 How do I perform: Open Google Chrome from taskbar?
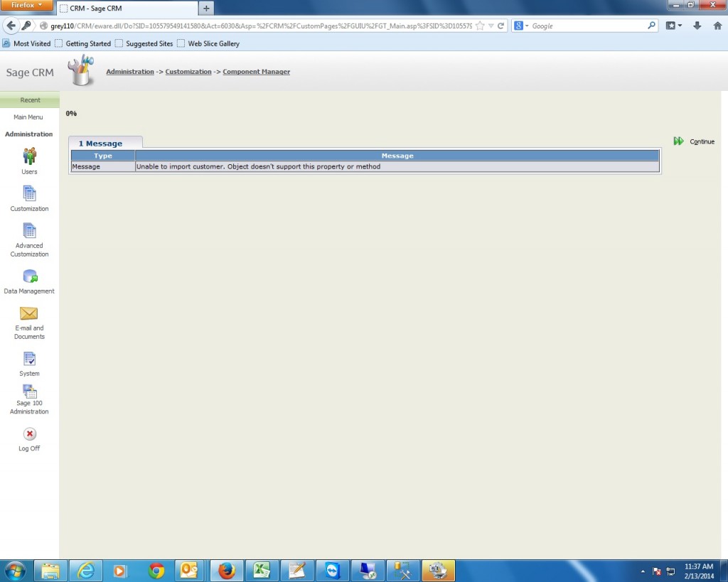(x=156, y=571)
